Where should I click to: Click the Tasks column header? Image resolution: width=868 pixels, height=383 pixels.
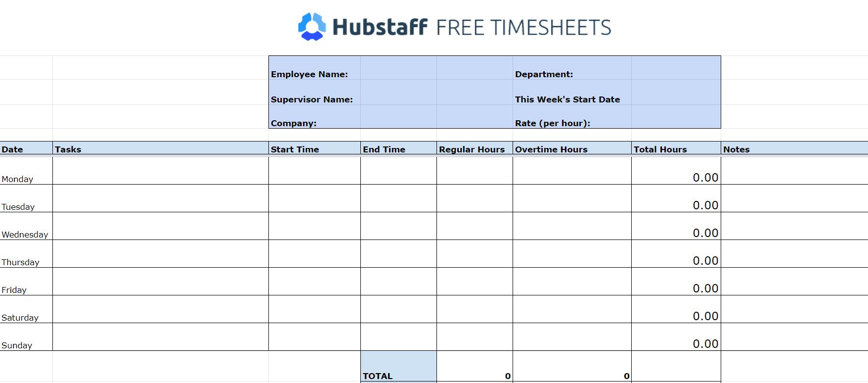coord(161,149)
